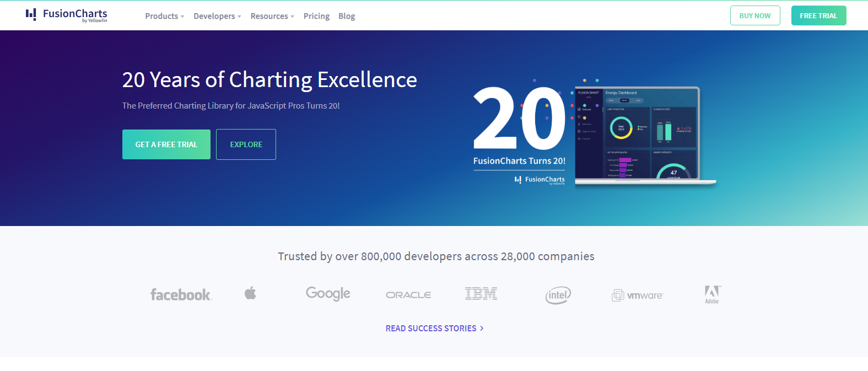Click GET A FREE TRIAL button
The height and width of the screenshot is (371, 868).
point(166,144)
